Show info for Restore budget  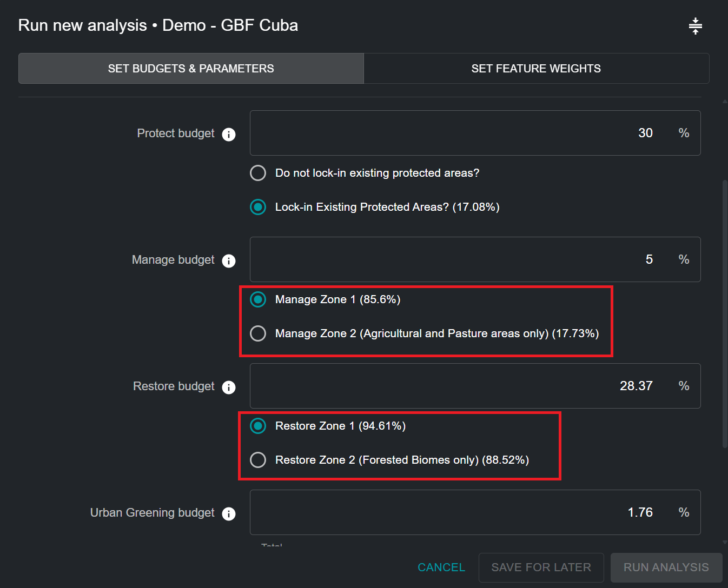229,387
